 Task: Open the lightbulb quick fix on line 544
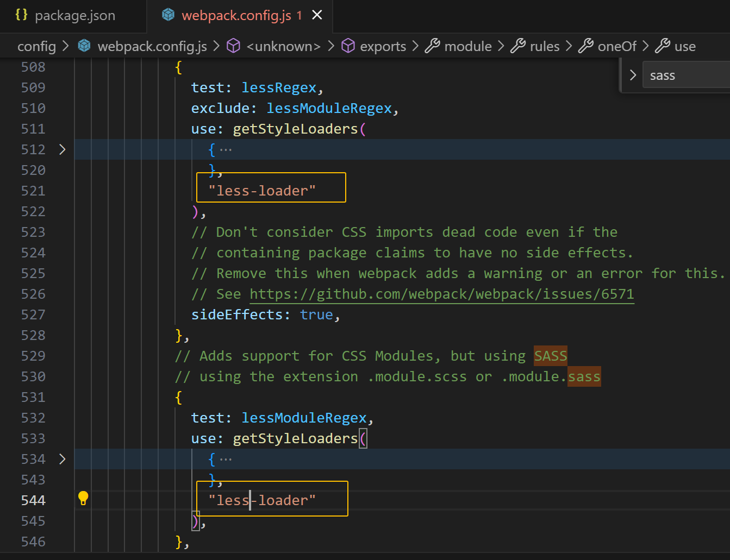[x=83, y=498]
